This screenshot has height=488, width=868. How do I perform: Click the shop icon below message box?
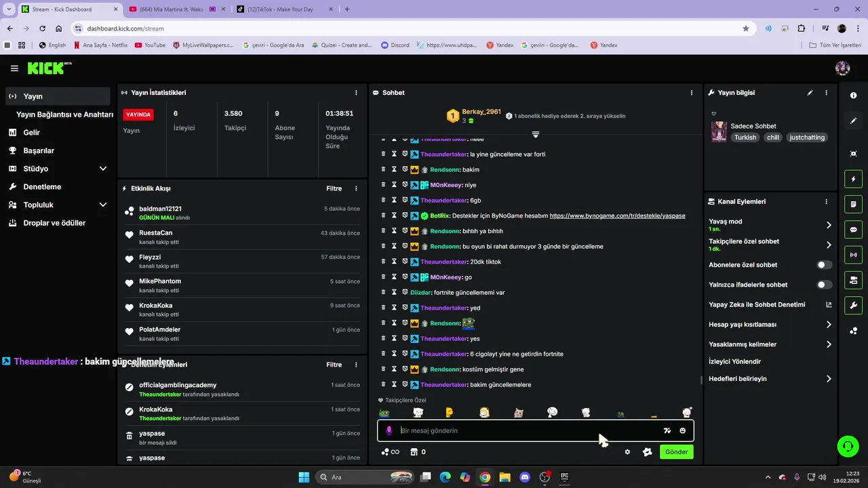[x=414, y=452]
